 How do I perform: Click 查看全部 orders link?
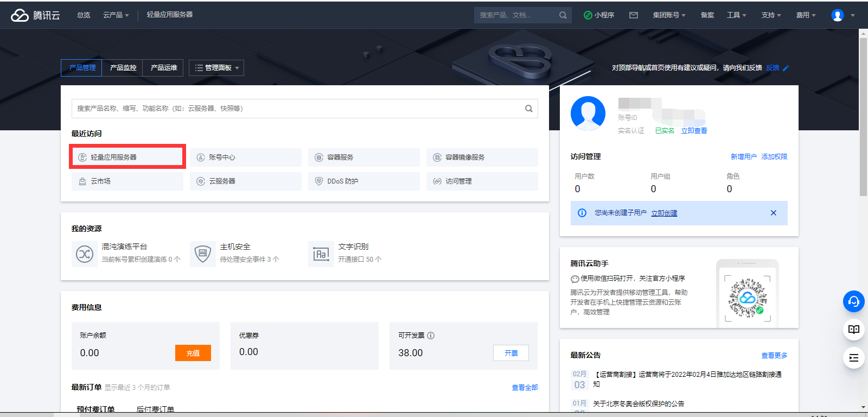(525, 388)
